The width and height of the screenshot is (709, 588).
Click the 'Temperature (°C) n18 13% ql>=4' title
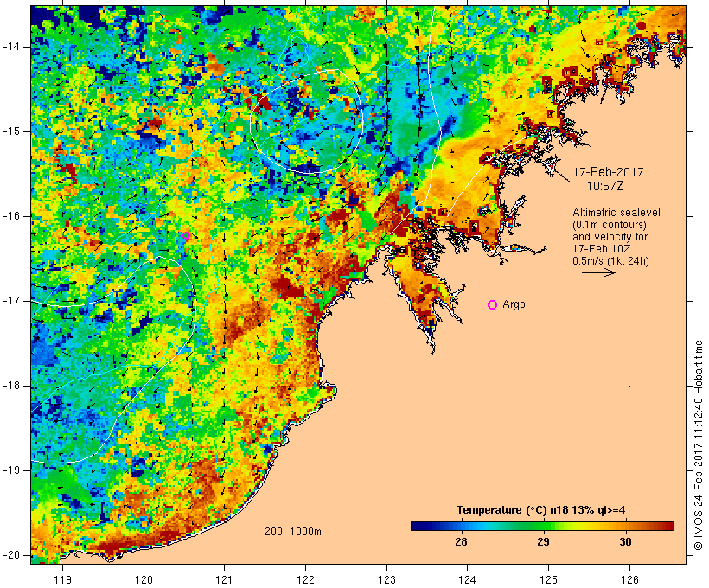[540, 510]
